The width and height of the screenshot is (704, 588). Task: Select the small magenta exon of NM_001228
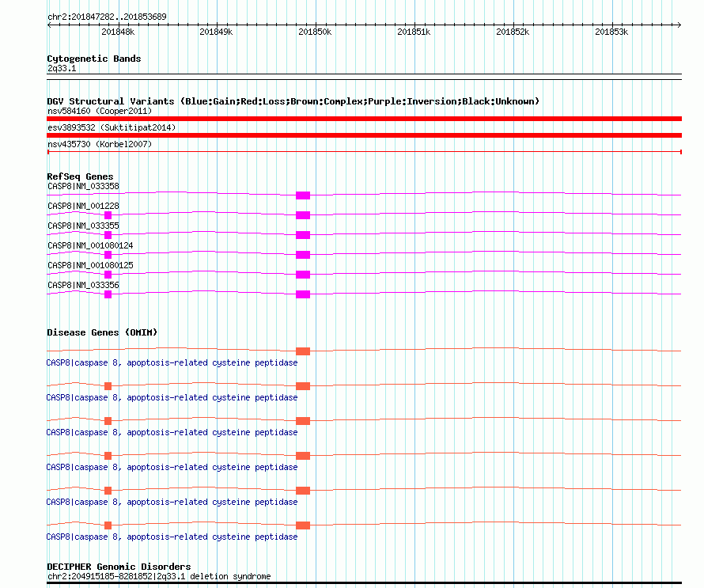pyautogui.click(x=108, y=215)
